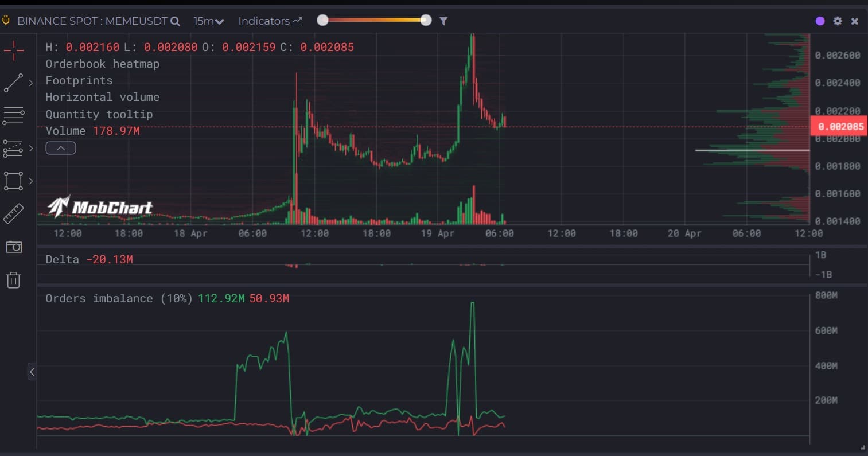The width and height of the screenshot is (868, 456).
Task: Click the 200M imbalance axis label
Action: point(826,400)
